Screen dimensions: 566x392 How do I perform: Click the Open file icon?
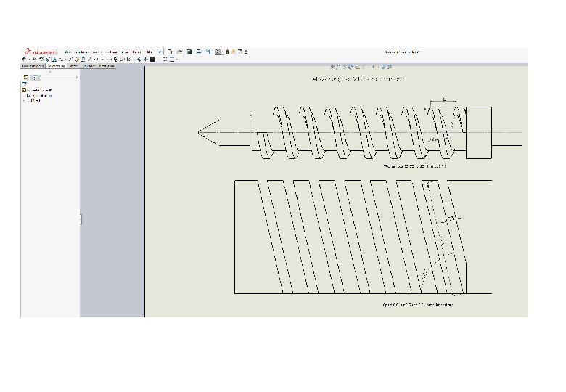pyautogui.click(x=179, y=52)
